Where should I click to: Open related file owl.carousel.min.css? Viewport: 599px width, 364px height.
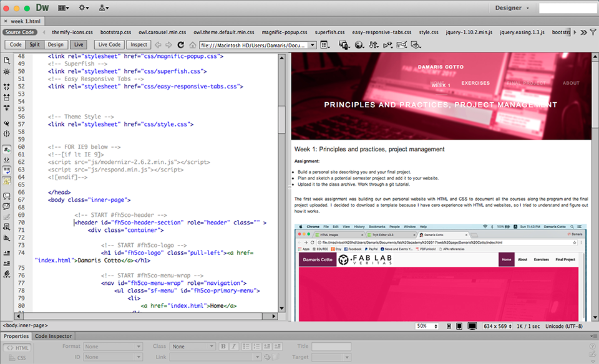click(x=162, y=32)
